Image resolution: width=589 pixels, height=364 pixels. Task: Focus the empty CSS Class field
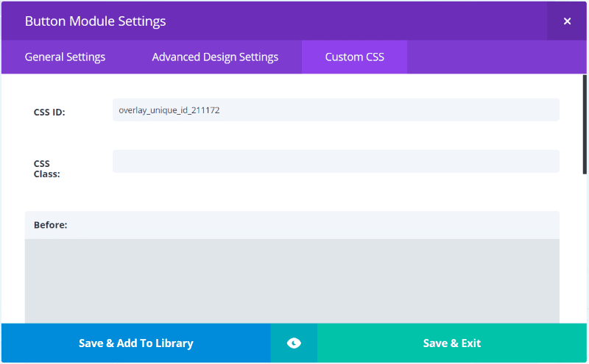[x=336, y=162]
